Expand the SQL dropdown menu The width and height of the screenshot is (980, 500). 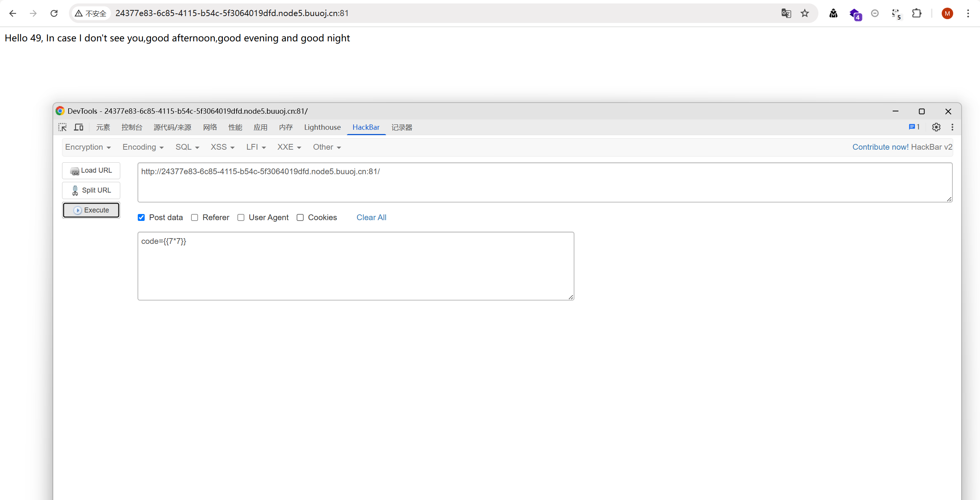[x=187, y=147]
